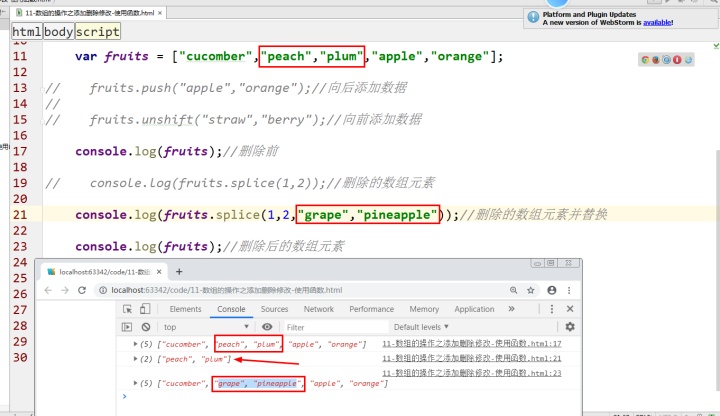
Task: Open the Application tab
Action: pos(474,309)
